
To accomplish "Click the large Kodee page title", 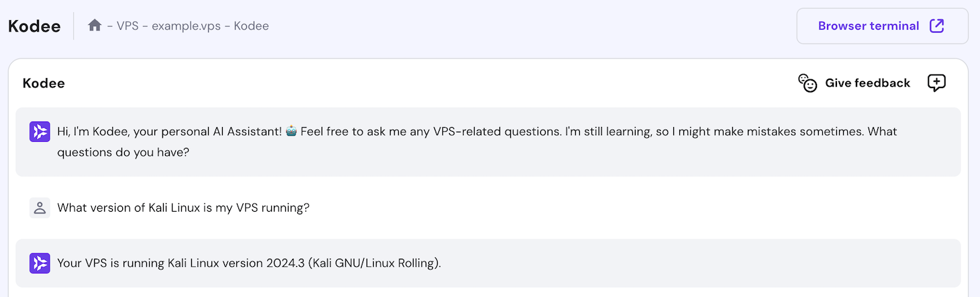I will click(34, 26).
